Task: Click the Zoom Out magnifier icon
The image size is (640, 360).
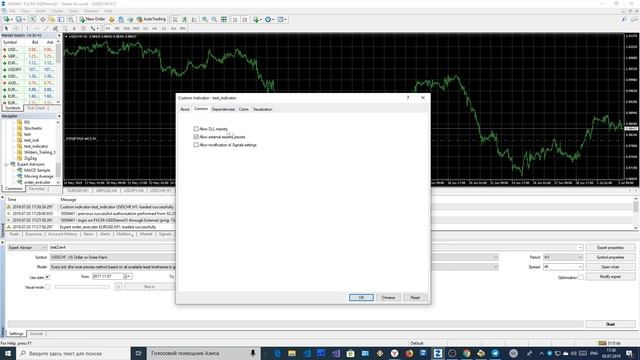Action: click(214, 19)
